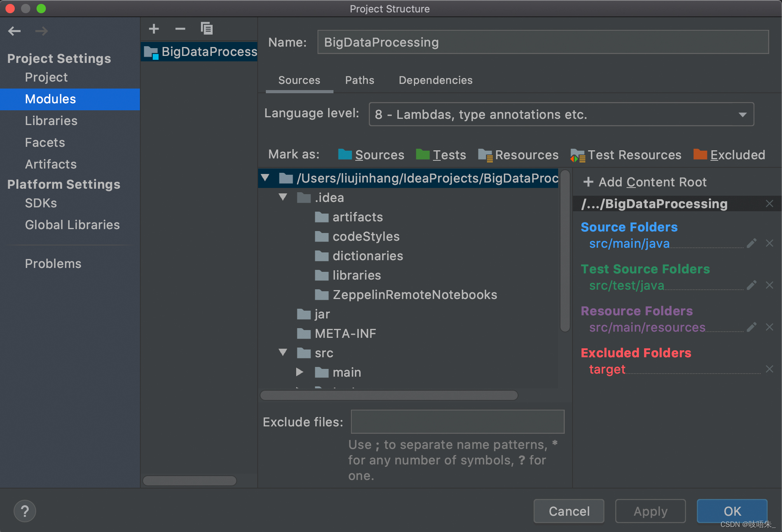Mark folder as Test Resources
This screenshot has width=782, height=532.
click(626, 155)
